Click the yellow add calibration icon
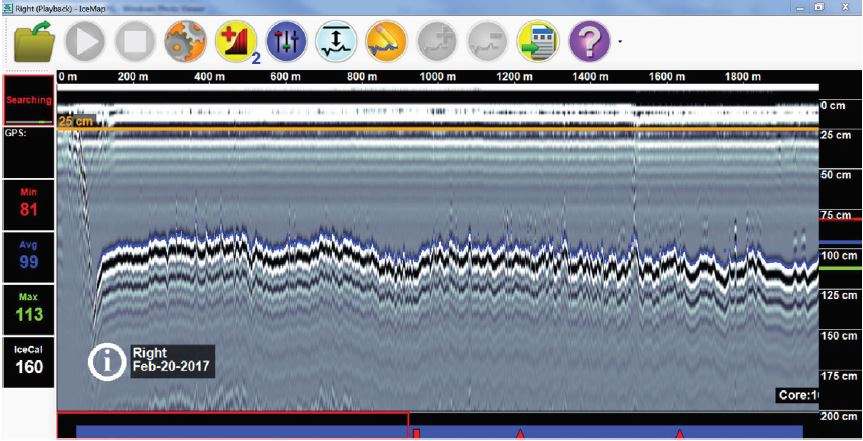The width and height of the screenshot is (863, 441). [x=236, y=42]
